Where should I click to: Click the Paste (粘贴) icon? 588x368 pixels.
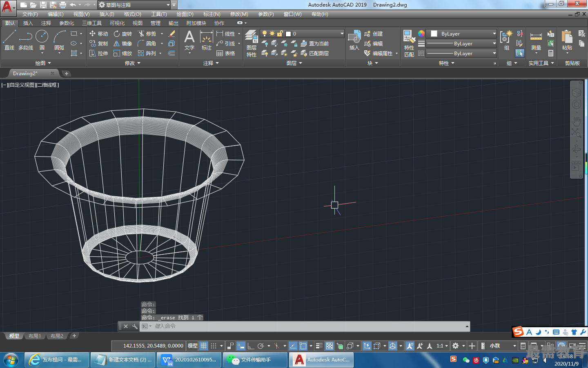(567, 40)
